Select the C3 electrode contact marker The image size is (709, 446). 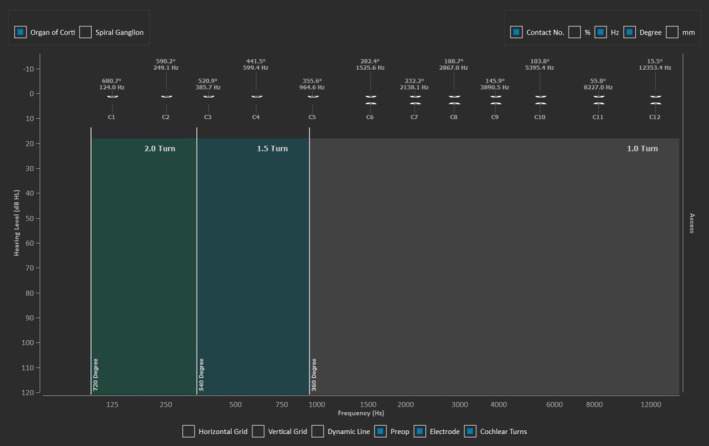[x=208, y=97]
